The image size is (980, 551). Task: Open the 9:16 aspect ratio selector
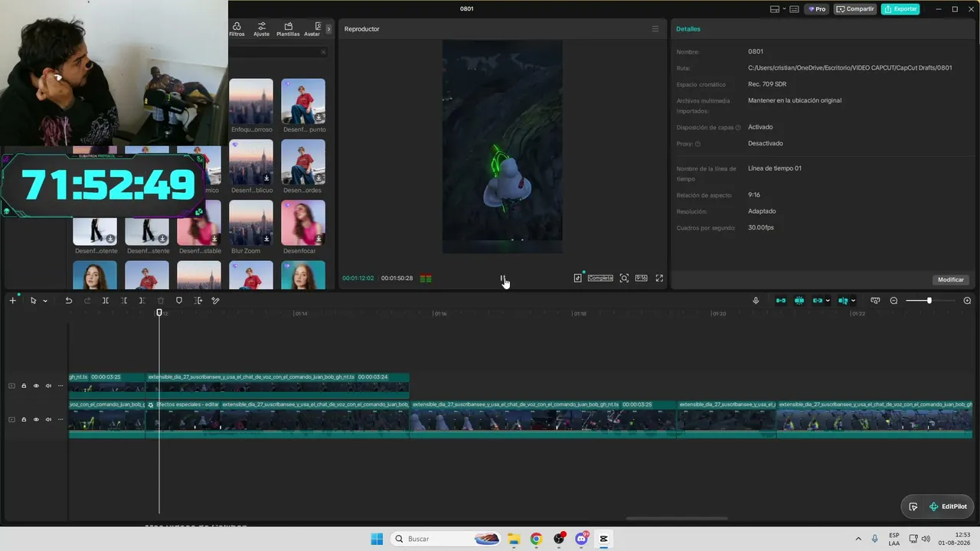tap(642, 279)
